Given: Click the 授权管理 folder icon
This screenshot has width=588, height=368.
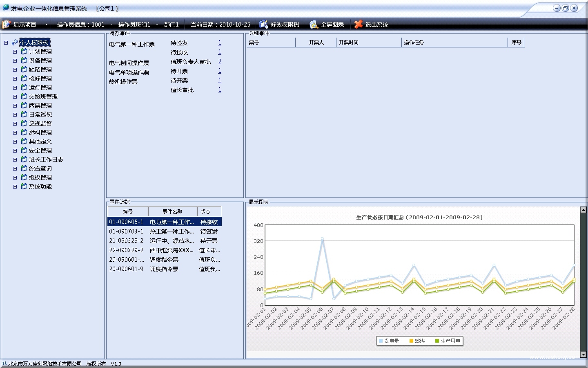Looking at the screenshot, I should [x=24, y=177].
